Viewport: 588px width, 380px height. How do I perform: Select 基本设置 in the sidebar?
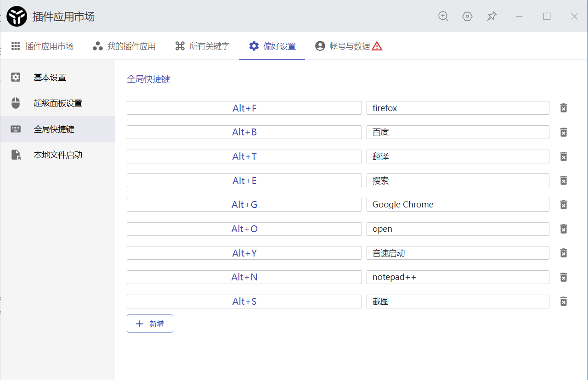click(x=51, y=77)
